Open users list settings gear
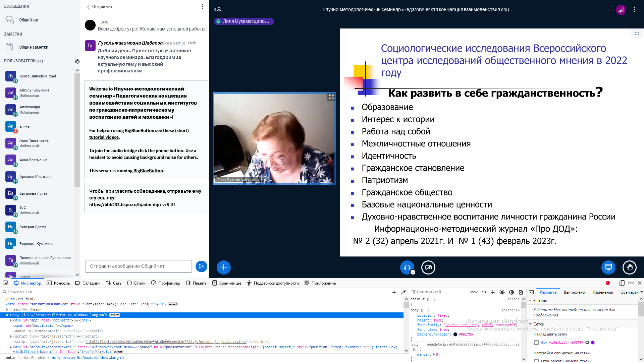 pyautogui.click(x=77, y=61)
